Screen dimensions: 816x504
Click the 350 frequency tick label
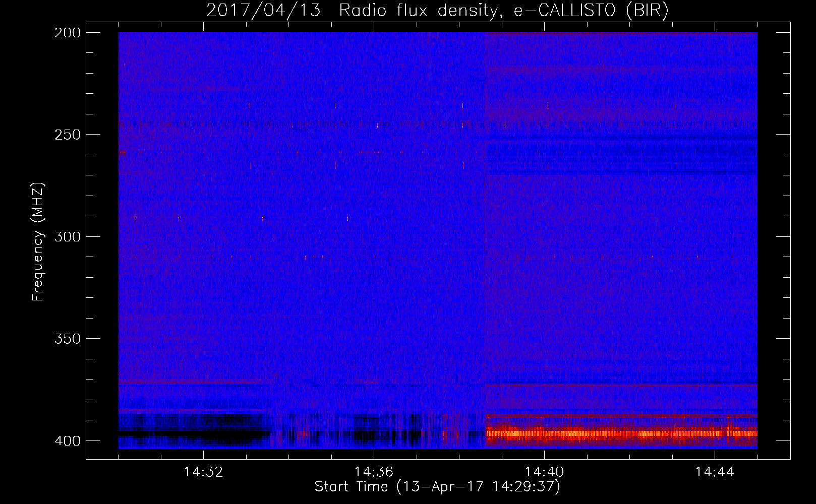click(x=68, y=339)
